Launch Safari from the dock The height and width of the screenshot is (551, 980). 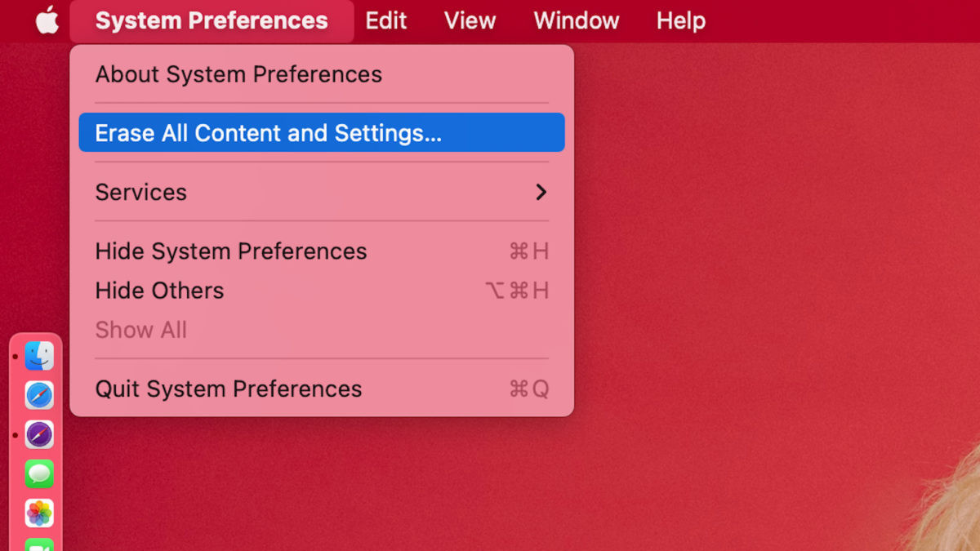point(39,395)
